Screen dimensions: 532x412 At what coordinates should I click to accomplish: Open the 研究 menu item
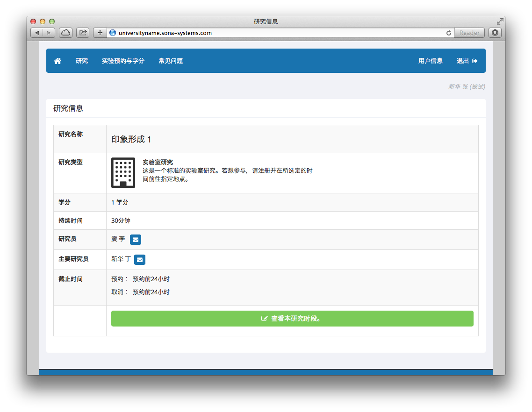click(82, 61)
